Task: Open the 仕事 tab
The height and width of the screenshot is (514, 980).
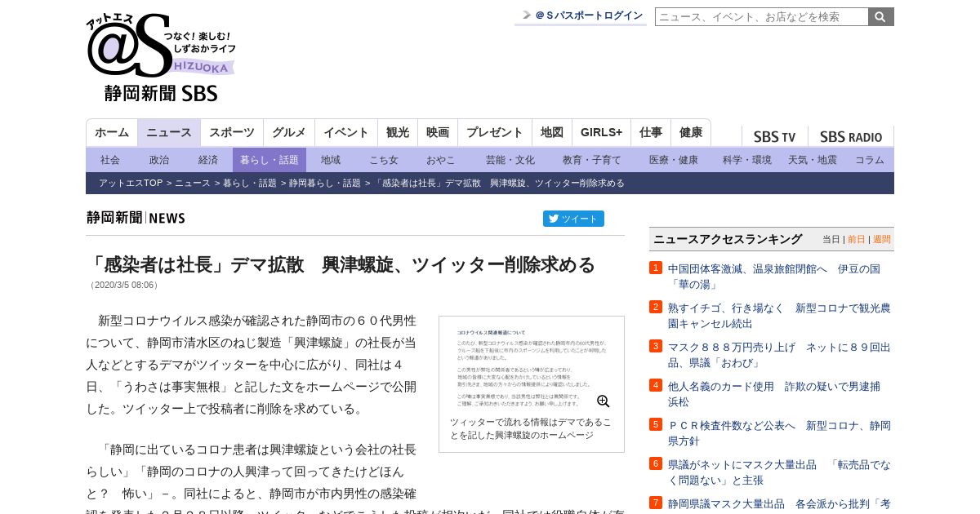Action: (x=651, y=133)
